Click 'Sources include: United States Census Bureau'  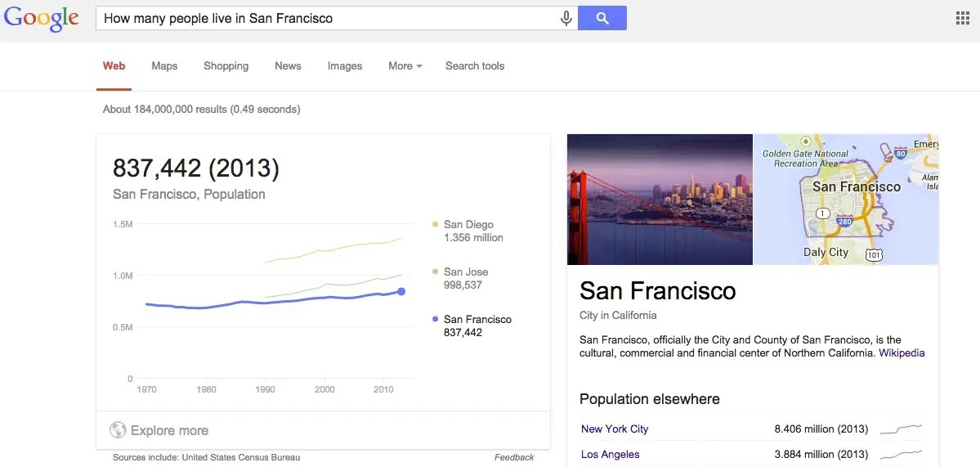click(206, 457)
